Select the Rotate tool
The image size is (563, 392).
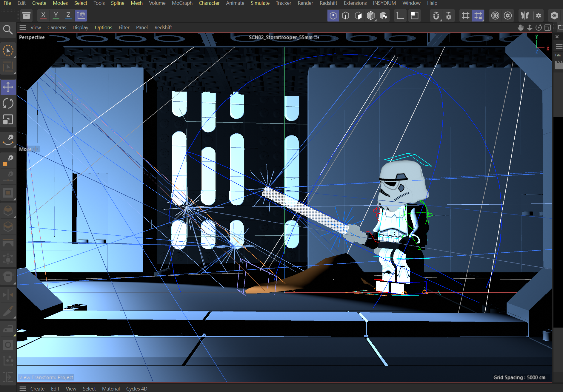[x=8, y=104]
